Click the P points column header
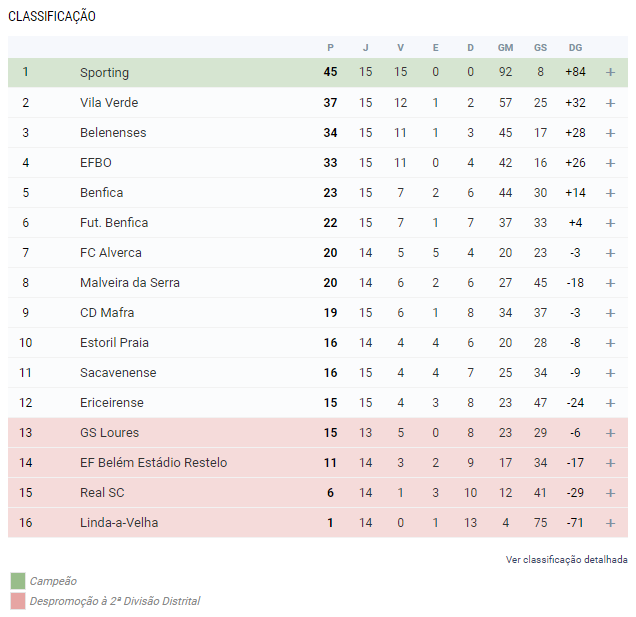636x617 pixels. click(x=330, y=47)
